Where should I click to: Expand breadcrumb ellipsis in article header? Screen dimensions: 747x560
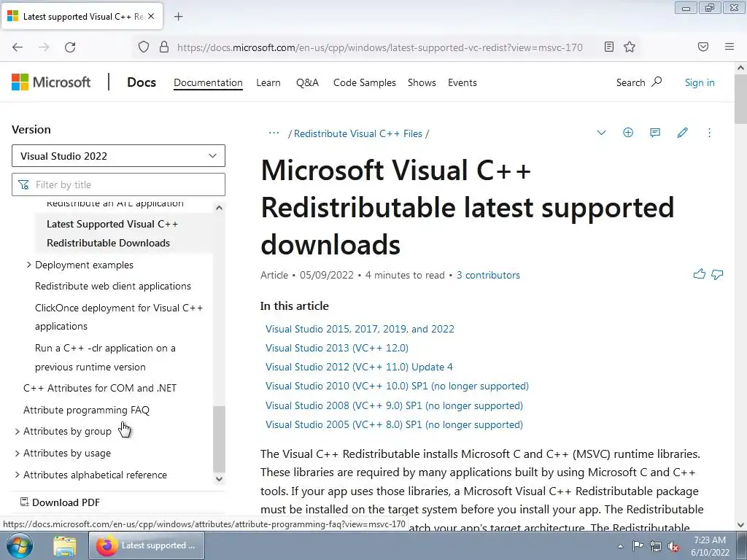click(x=274, y=133)
